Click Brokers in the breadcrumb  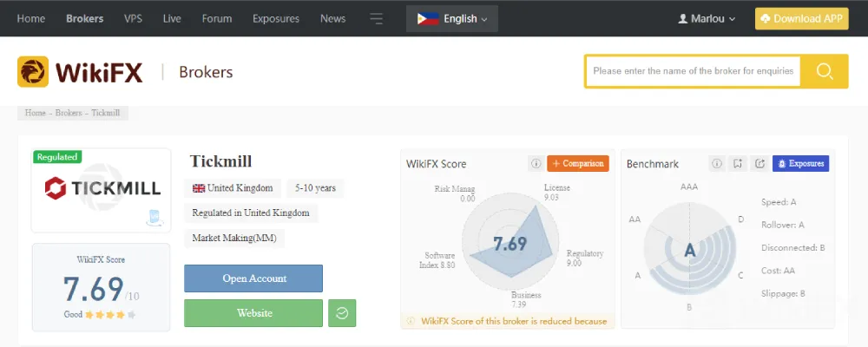(x=69, y=113)
